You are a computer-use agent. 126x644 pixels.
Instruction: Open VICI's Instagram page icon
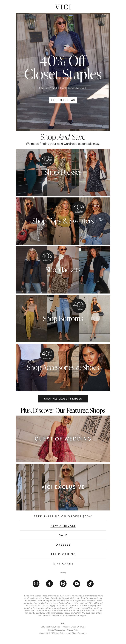36,584
